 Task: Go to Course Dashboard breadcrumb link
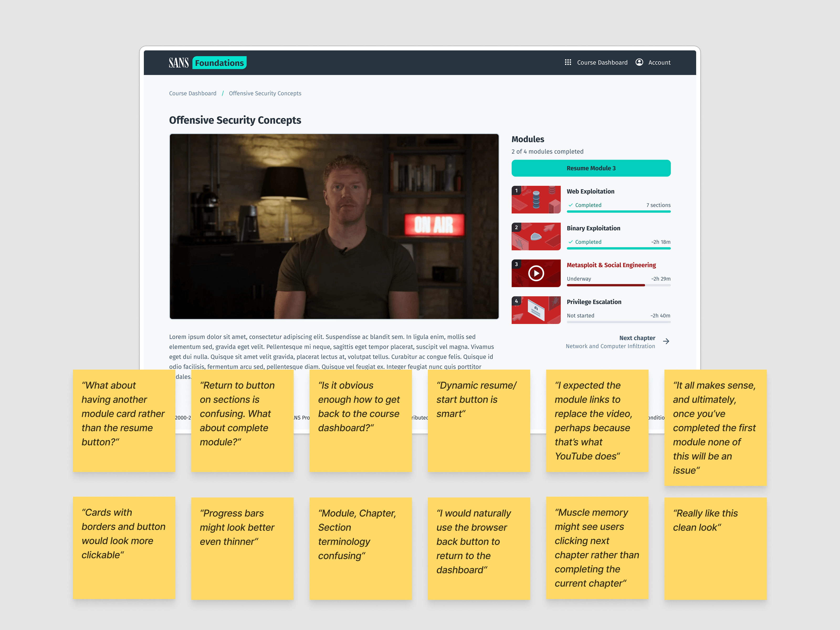[x=192, y=93]
